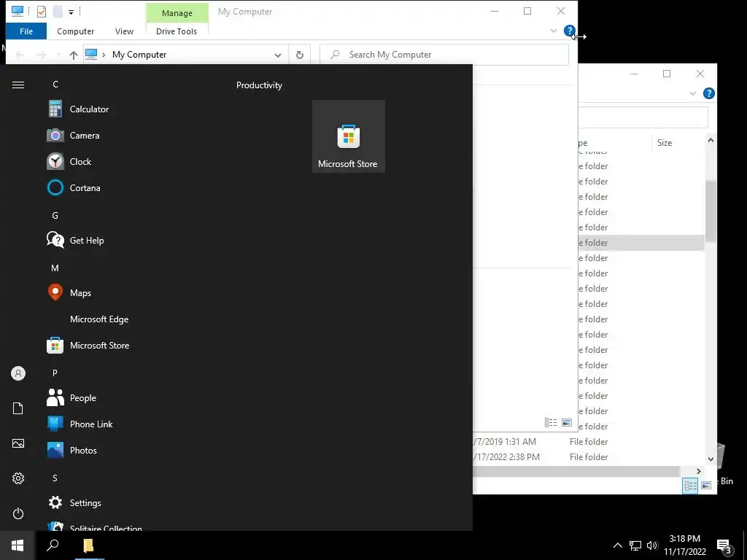Image resolution: width=747 pixels, height=560 pixels.
Task: Click the Windows Start button
Action: pos(18,545)
